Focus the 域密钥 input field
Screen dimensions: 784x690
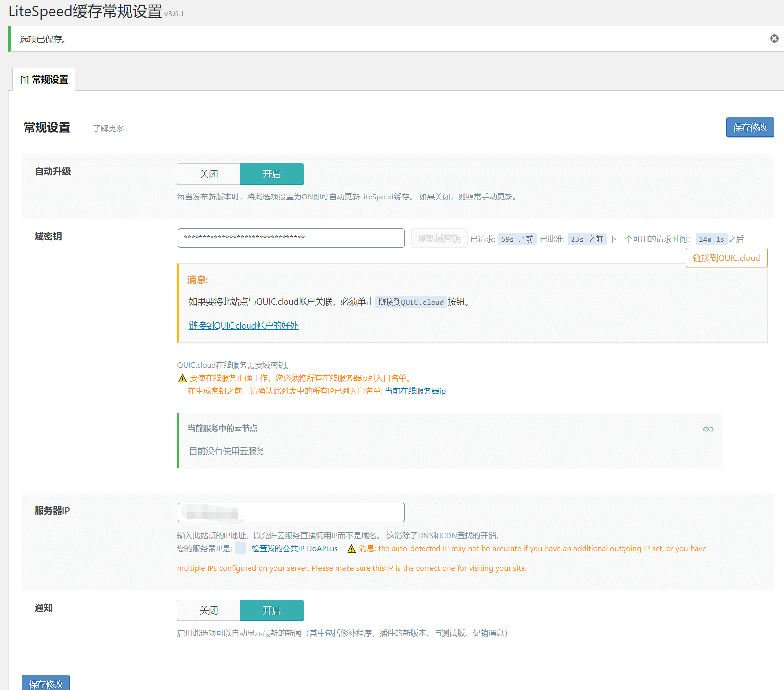pyautogui.click(x=291, y=238)
